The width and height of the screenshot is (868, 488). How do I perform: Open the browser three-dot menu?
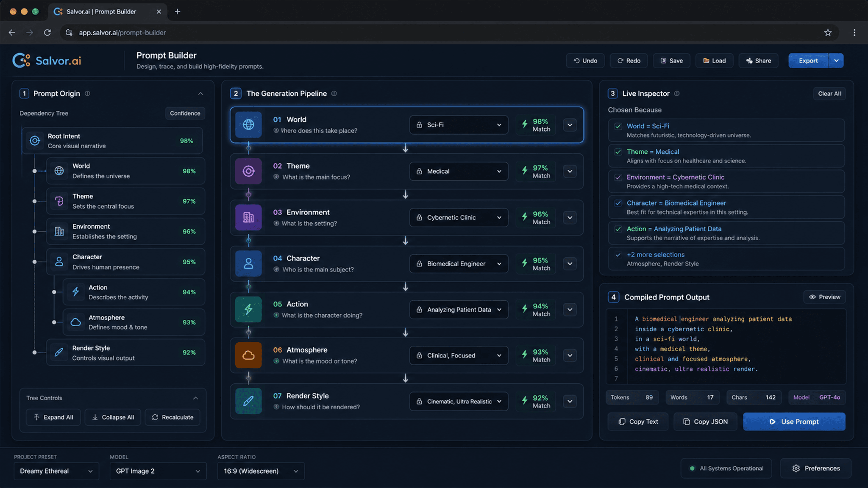coord(854,33)
